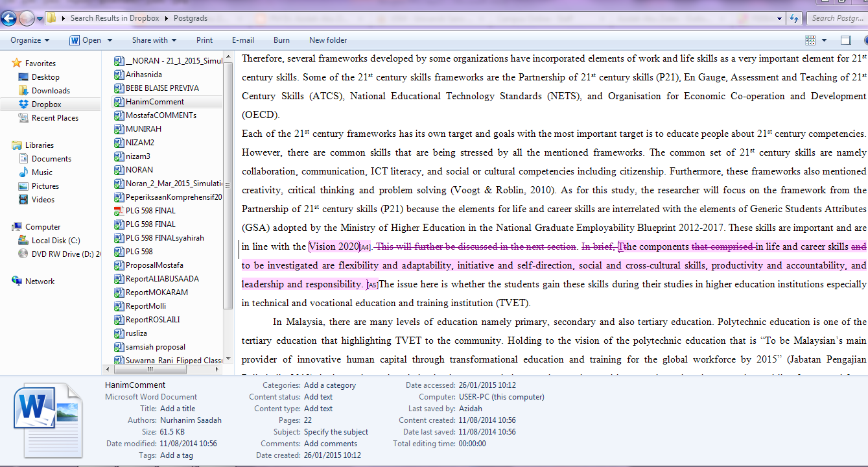Click the A4 comment marker in preview

365,248
